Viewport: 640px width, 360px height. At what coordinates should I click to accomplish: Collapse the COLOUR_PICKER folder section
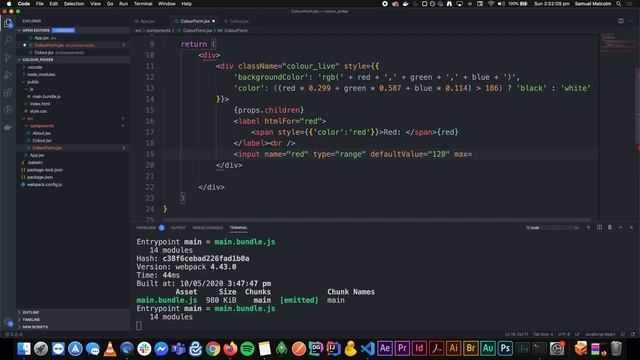(38, 60)
